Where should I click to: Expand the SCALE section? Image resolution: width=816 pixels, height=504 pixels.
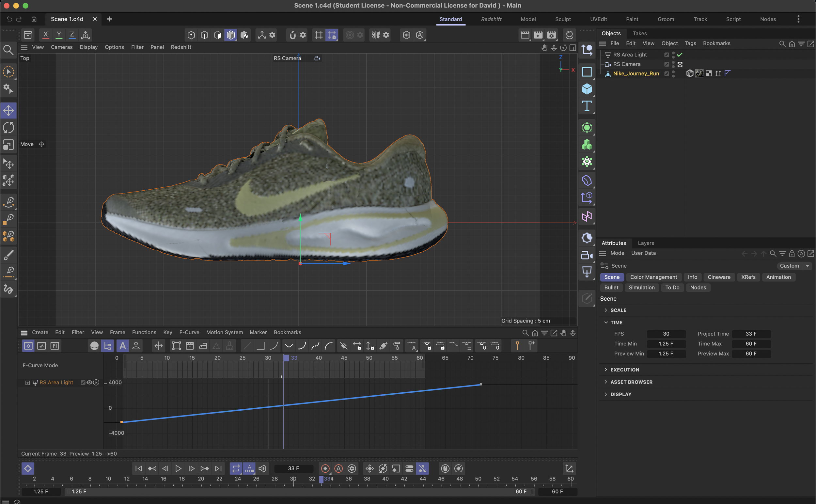click(606, 310)
